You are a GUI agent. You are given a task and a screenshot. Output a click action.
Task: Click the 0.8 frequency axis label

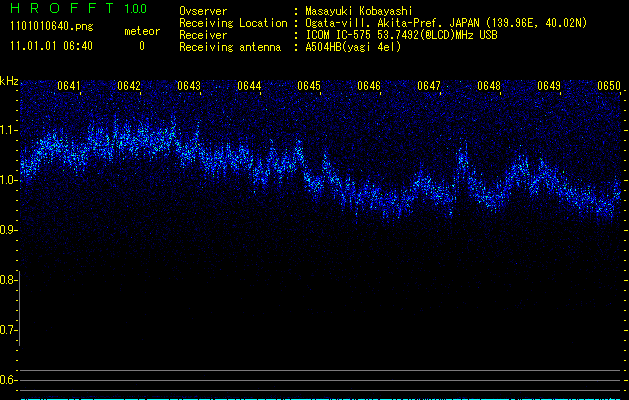point(9,280)
